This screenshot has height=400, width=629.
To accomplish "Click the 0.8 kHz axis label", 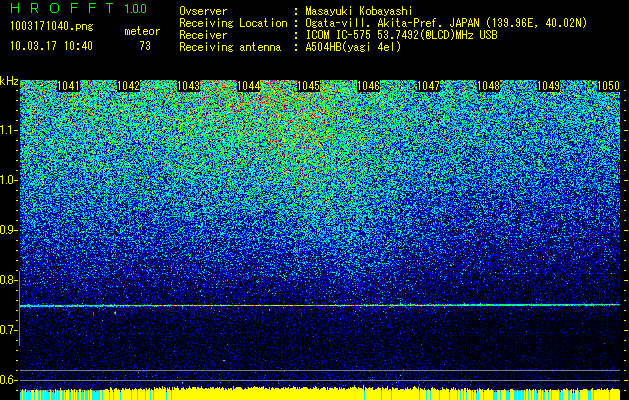I will click(x=8, y=280).
